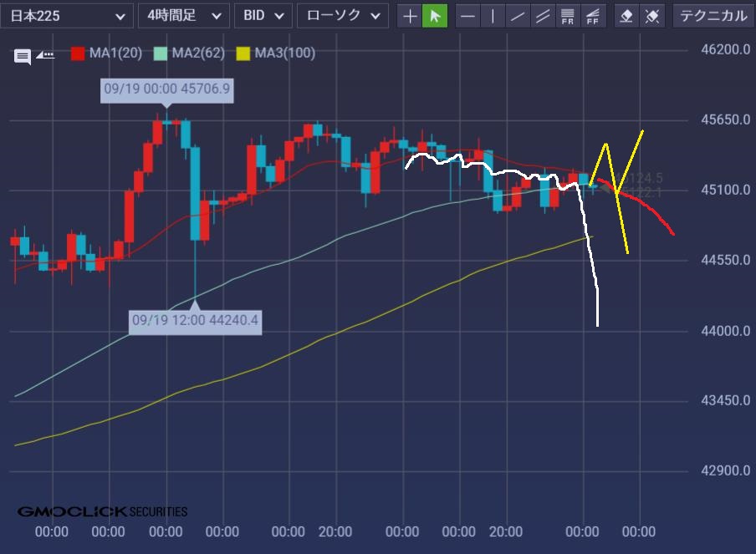Choose the vertical line drawing tool
This screenshot has width=756, height=554.
pyautogui.click(x=493, y=16)
